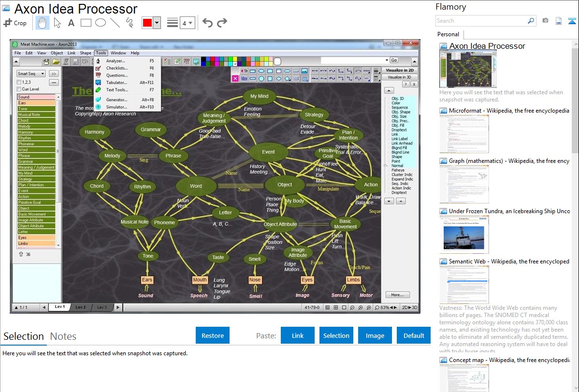This screenshot has width=579, height=392.
Task: Select the ellipse drawing tool
Action: point(101,23)
